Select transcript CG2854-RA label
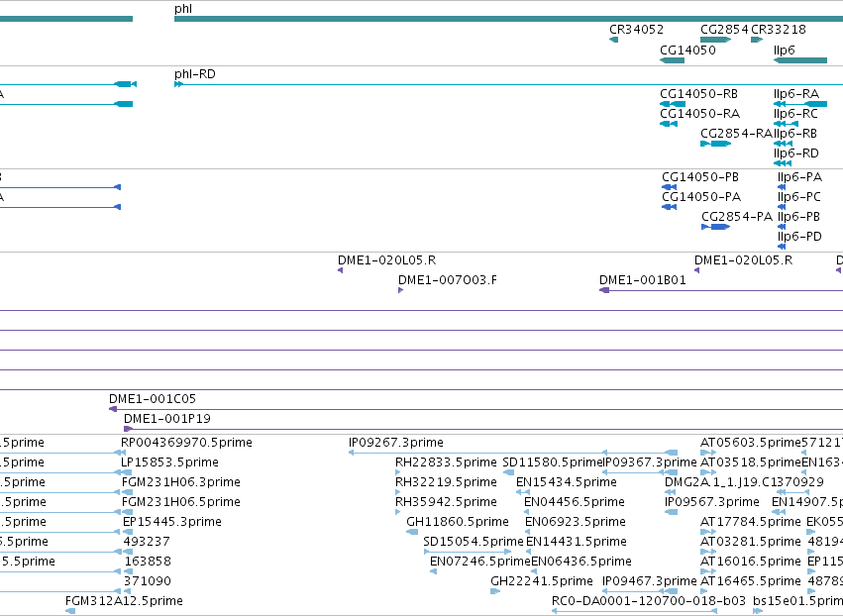Screen dimensions: 843x616 pyautogui.click(x=736, y=134)
